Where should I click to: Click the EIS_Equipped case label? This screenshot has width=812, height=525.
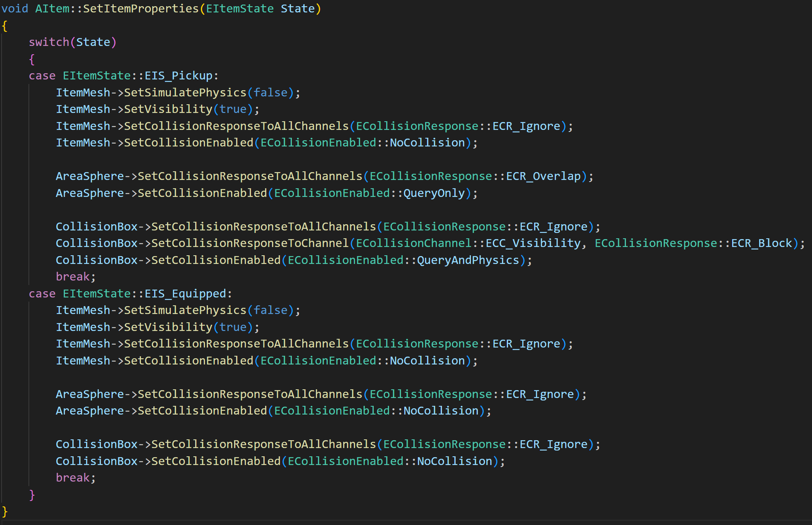point(185,294)
